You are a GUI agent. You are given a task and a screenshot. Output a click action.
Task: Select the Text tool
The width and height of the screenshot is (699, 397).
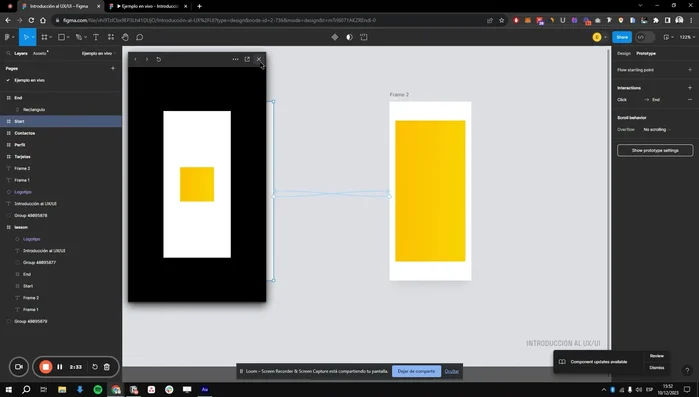pyautogui.click(x=96, y=37)
